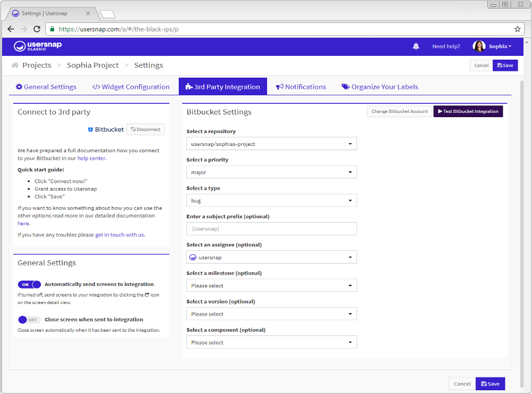Go to Projects in the breadcrumb

(37, 65)
